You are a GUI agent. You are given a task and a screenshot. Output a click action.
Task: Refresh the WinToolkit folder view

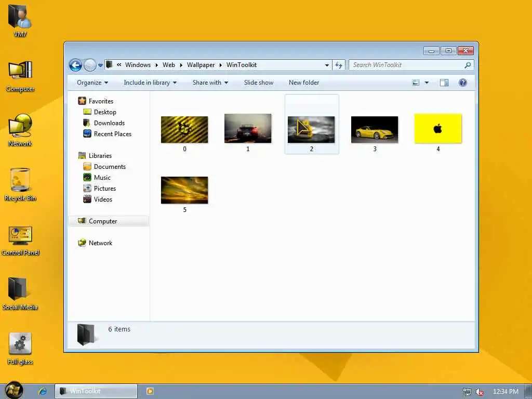click(339, 65)
